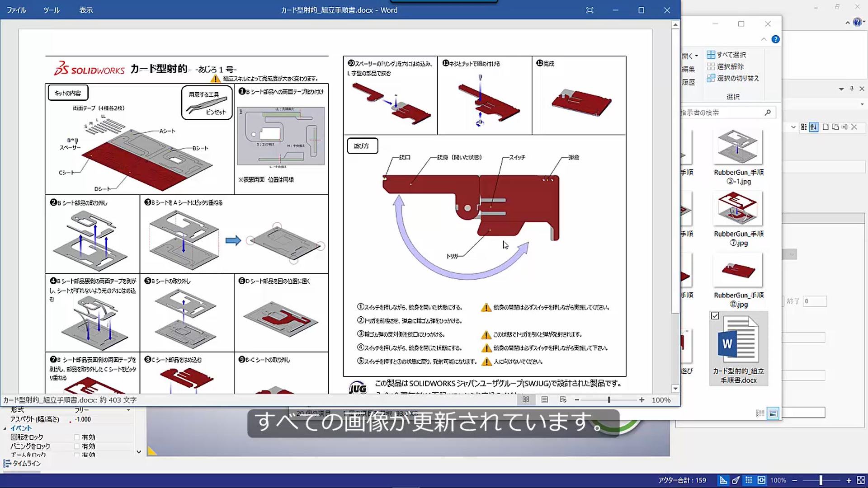Click アクター合計: 159 in status bar

tap(682, 480)
